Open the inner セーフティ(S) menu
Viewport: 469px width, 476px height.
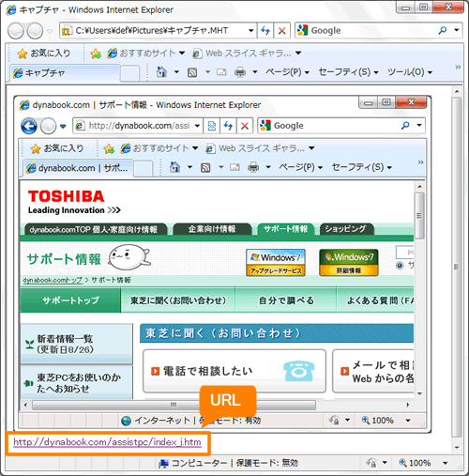(362, 167)
